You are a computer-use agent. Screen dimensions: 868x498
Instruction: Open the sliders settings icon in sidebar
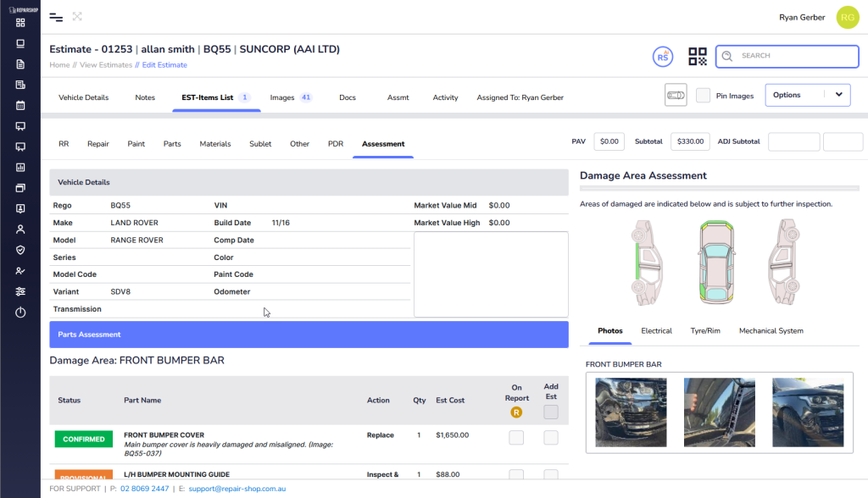click(x=20, y=291)
